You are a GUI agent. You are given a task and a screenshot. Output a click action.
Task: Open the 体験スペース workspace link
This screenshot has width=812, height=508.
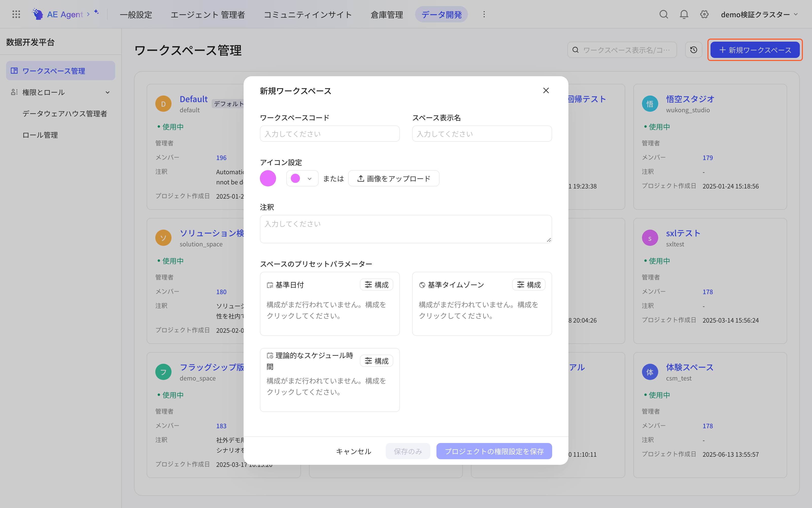(689, 367)
